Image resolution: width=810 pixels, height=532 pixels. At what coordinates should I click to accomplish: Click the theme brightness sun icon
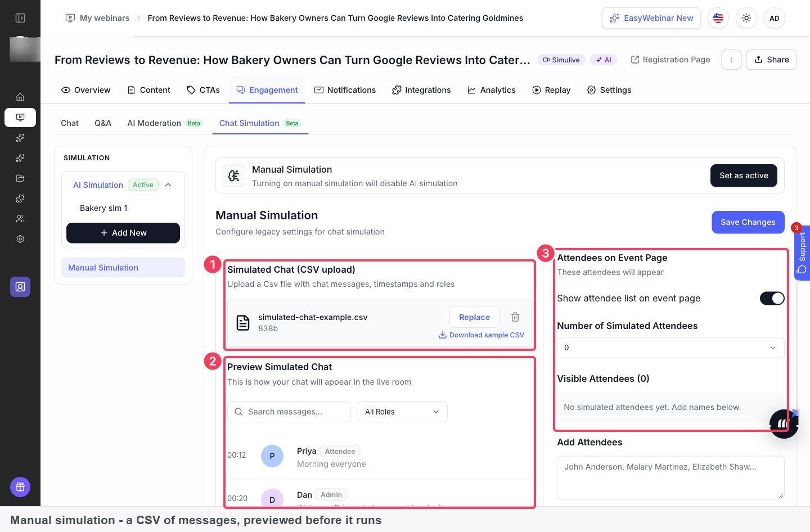(x=746, y=18)
